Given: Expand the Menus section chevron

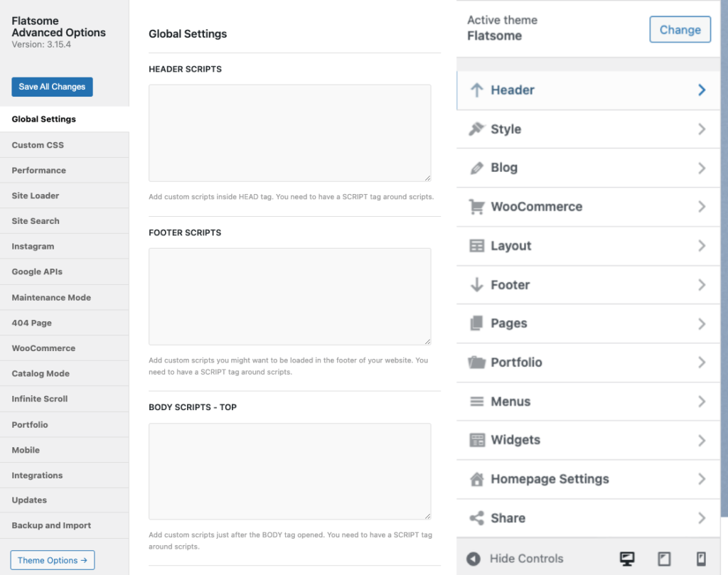Looking at the screenshot, I should [x=702, y=402].
